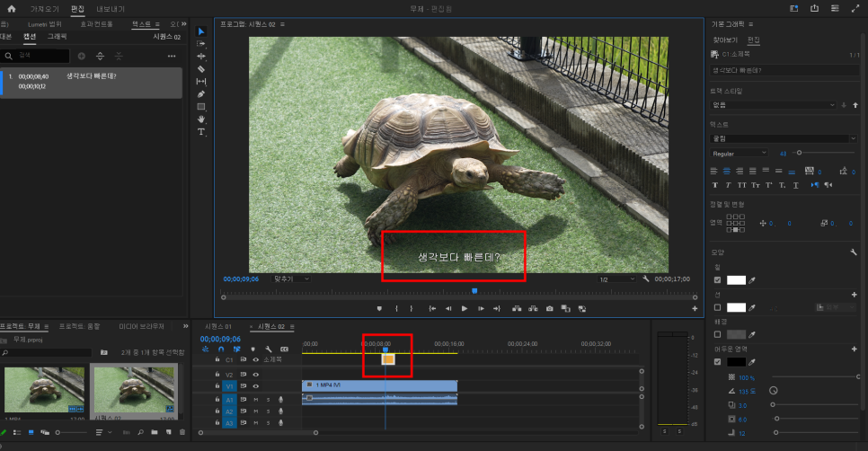Select the Ripple Edit tool
The height and width of the screenshot is (451, 868).
point(201,57)
